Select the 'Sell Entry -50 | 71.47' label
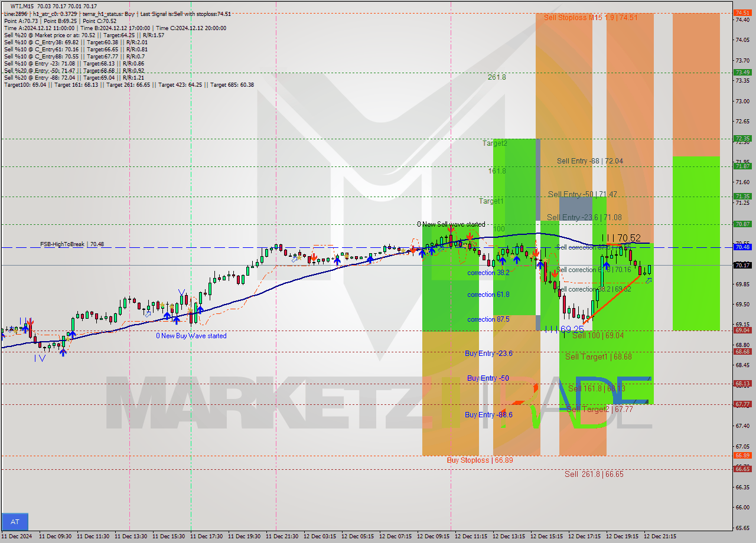The image size is (756, 543). coord(581,194)
